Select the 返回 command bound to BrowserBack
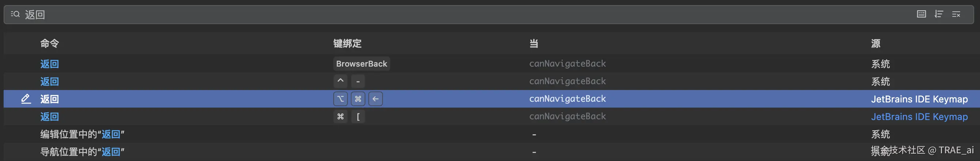Screen dimensions: 980x161 (x=49, y=64)
